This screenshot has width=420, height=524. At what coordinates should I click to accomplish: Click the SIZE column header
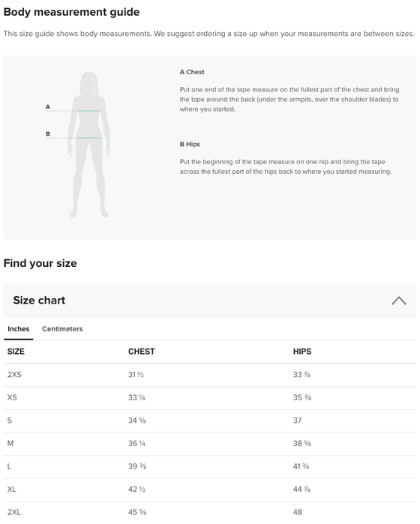[16, 352]
